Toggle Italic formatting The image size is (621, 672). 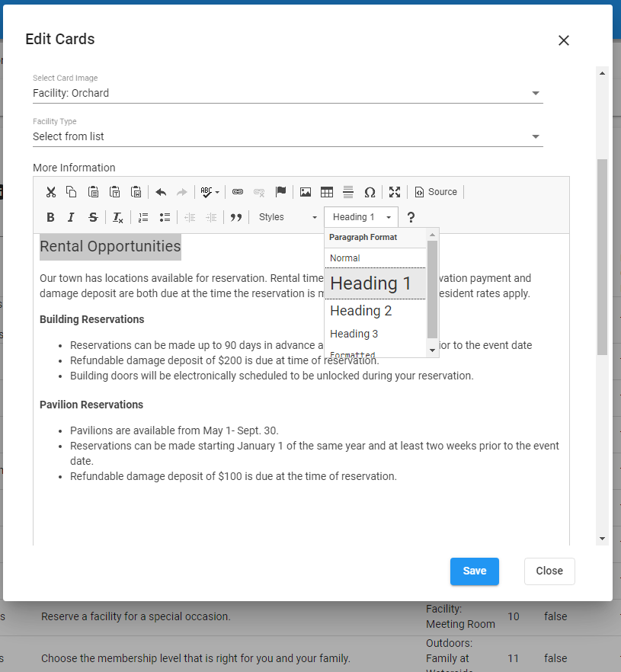click(x=71, y=217)
